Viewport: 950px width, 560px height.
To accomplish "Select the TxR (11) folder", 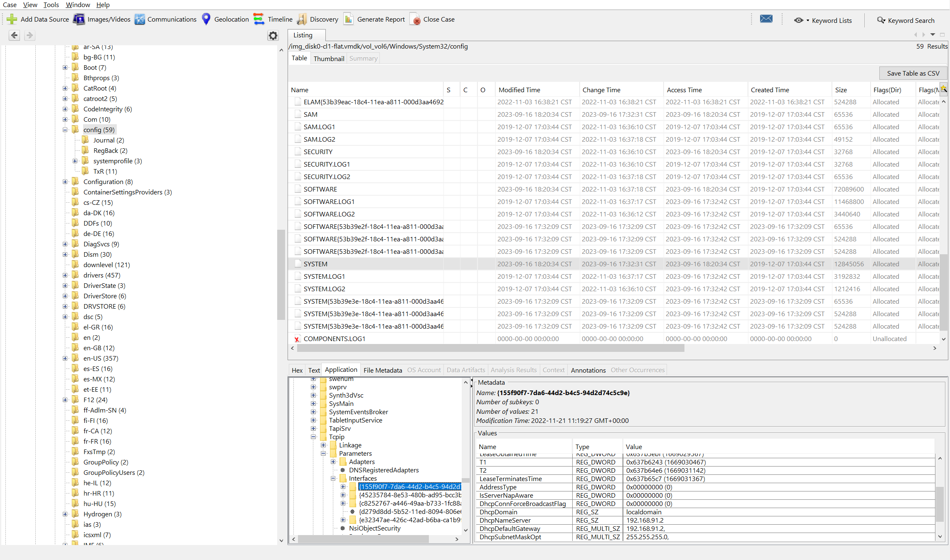I will click(105, 171).
